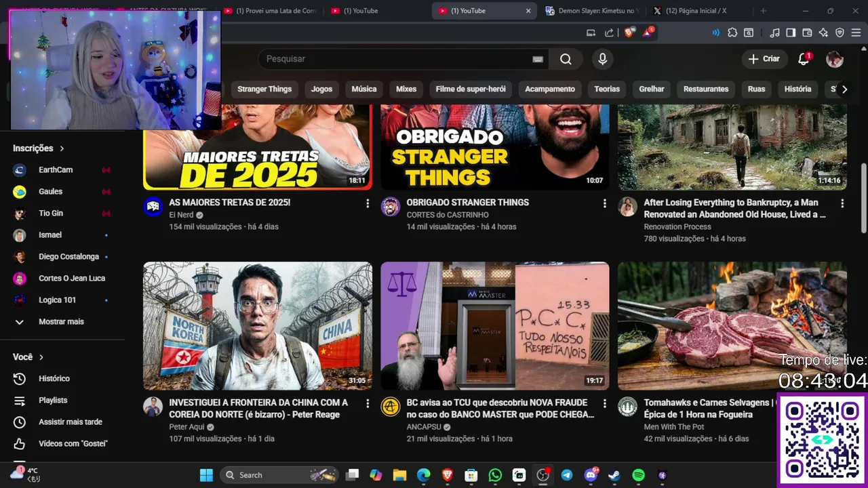Screen dimensions: 868x488
Task: Toggle the browser sidebar panel icon
Action: (x=791, y=33)
